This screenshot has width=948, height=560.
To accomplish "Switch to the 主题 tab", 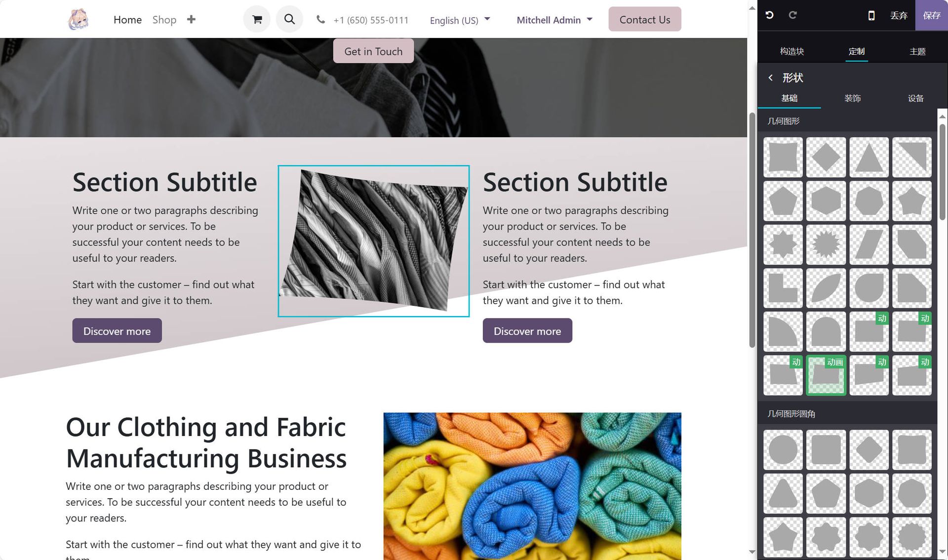I will (x=917, y=51).
